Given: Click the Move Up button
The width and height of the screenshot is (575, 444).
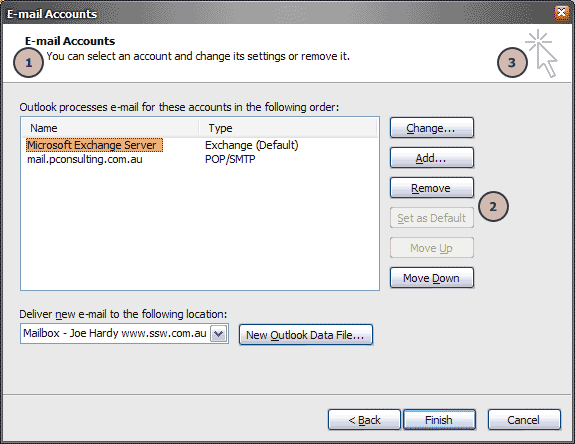Looking at the screenshot, I should (432, 248).
